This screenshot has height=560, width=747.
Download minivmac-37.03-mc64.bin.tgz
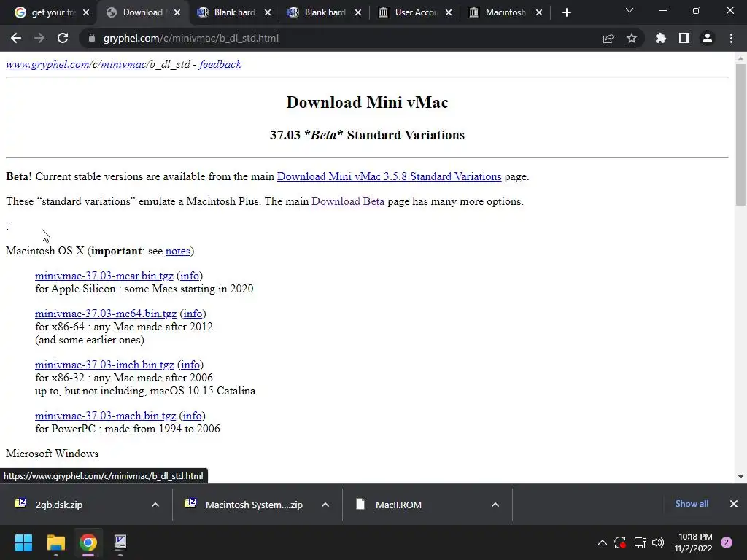click(106, 314)
